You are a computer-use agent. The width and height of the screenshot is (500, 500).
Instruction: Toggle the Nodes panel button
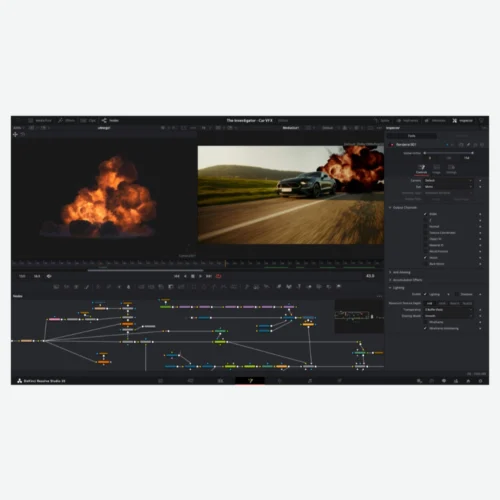coord(110,120)
